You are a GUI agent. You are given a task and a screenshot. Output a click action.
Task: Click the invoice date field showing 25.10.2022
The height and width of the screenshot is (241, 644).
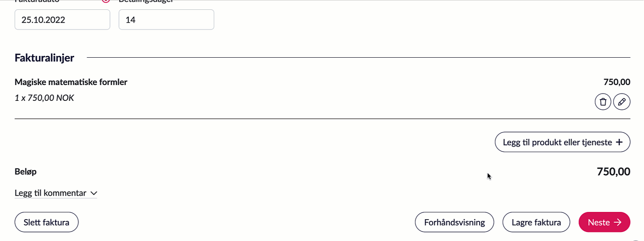62,20
